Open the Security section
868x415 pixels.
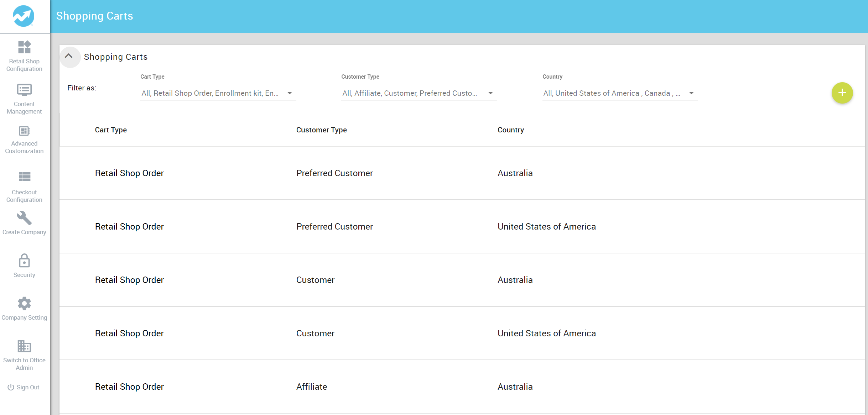(24, 266)
